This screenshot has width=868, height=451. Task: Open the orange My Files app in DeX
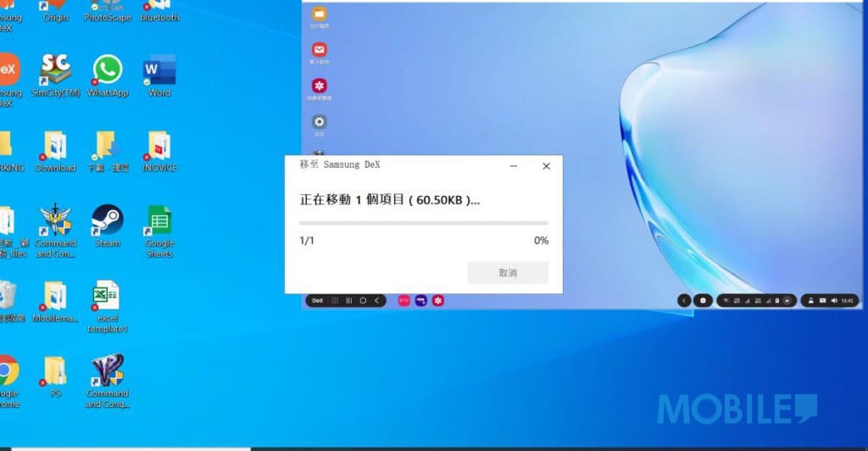tap(320, 17)
